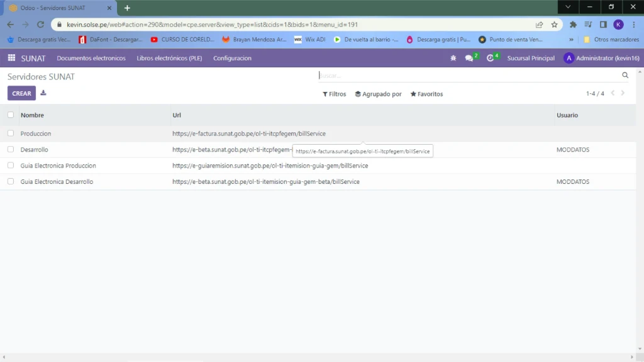Open the Odoo apps grid menu
The width and height of the screenshot is (644, 362).
coord(11,58)
